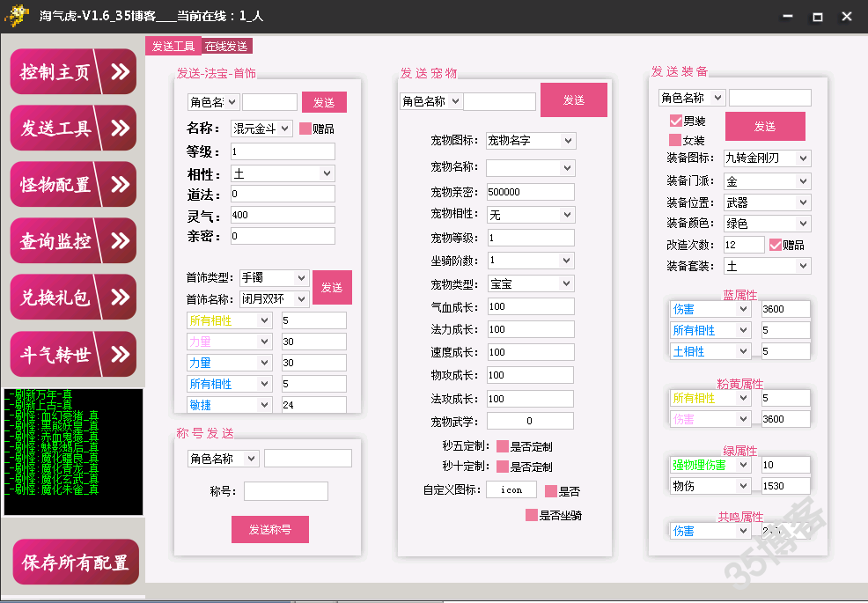This screenshot has height=603, width=868.
Task: Click the 发送称号 button
Action: [x=270, y=529]
